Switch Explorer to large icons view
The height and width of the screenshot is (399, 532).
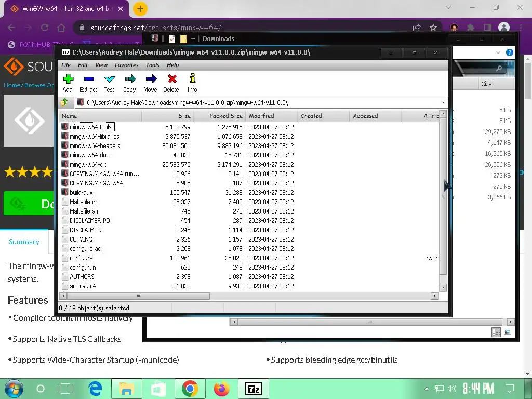[508, 332]
